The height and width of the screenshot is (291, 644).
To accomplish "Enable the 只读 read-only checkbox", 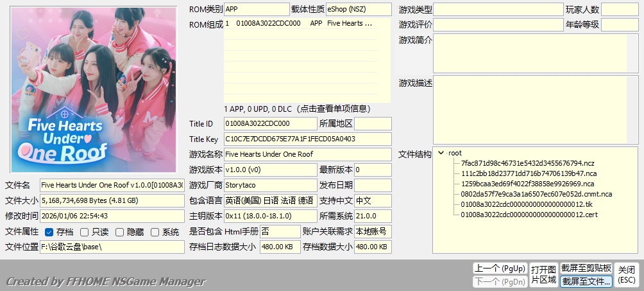I will tap(85, 232).
